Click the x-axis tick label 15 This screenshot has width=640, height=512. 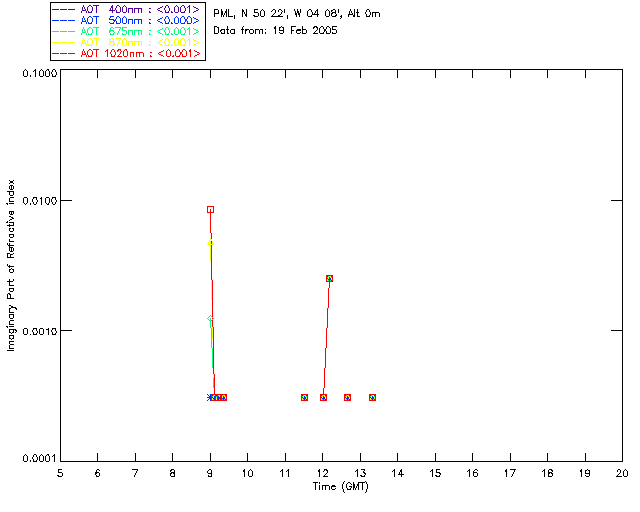click(435, 473)
